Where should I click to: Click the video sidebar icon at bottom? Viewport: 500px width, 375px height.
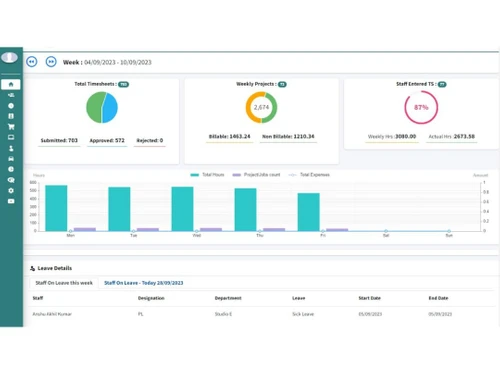pos(11,201)
